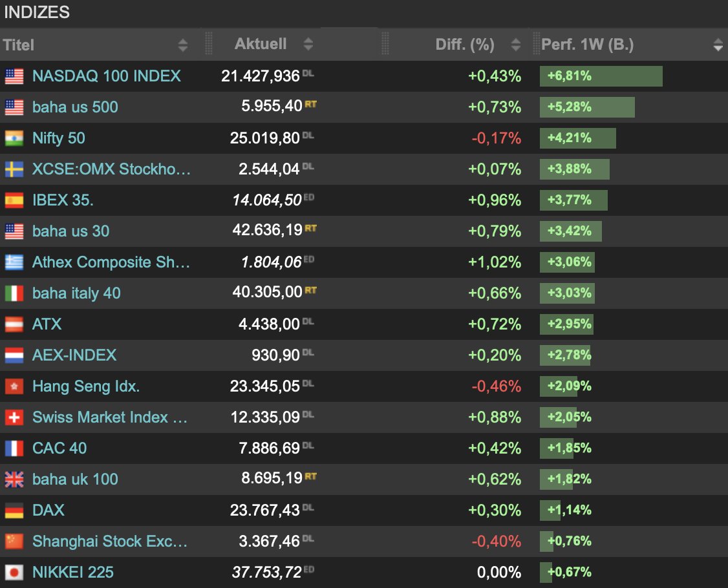Click the Spain flag beside IBEX 35

pyautogui.click(x=14, y=200)
